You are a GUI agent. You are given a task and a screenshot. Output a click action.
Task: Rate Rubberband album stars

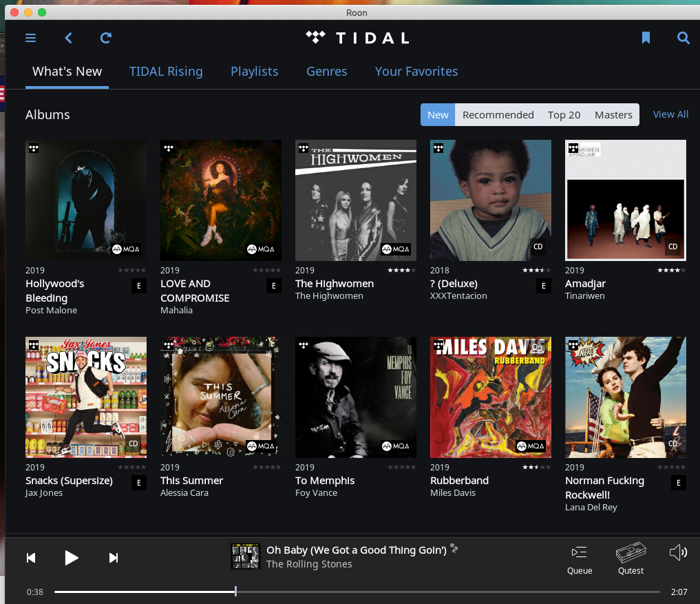(x=537, y=468)
